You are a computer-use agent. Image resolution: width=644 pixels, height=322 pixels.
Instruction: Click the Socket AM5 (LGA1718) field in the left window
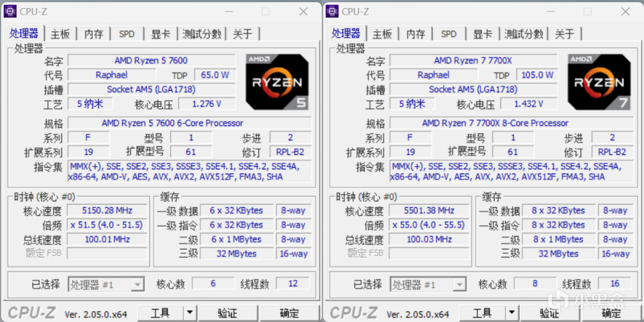point(151,90)
